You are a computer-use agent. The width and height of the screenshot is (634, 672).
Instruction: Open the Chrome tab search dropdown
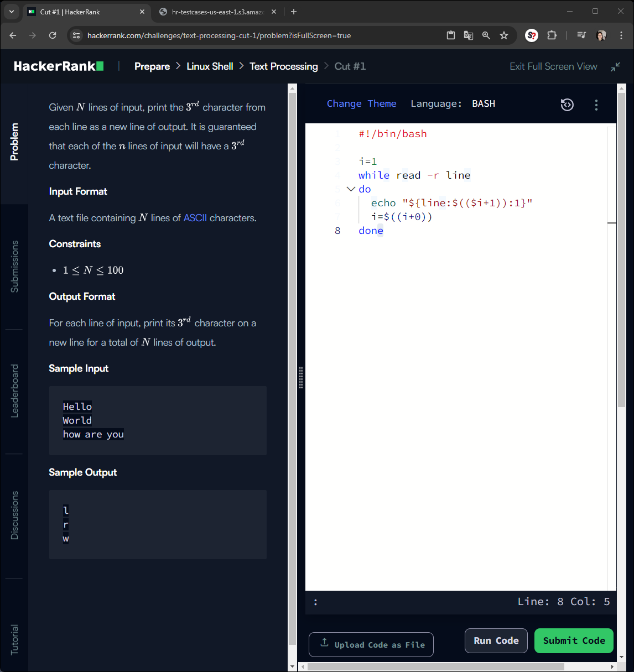coord(12,11)
